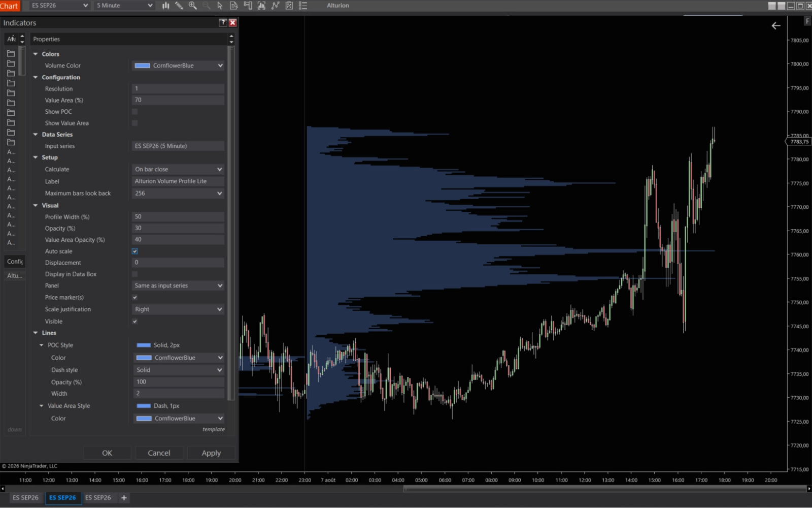Open the chart trader icon
Screen dimensions: 812x508
(248, 6)
